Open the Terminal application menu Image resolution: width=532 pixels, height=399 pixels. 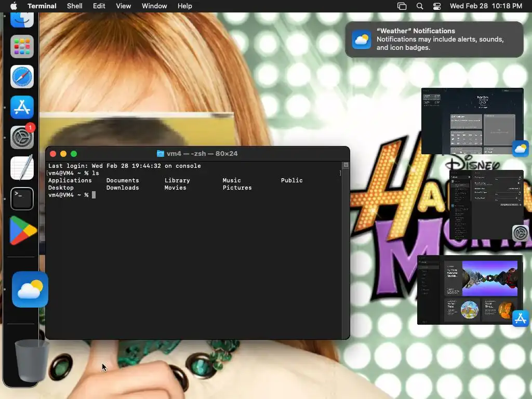(42, 6)
